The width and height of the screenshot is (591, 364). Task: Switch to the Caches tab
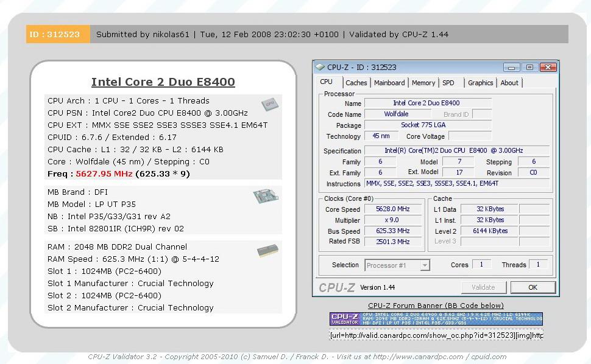point(356,83)
